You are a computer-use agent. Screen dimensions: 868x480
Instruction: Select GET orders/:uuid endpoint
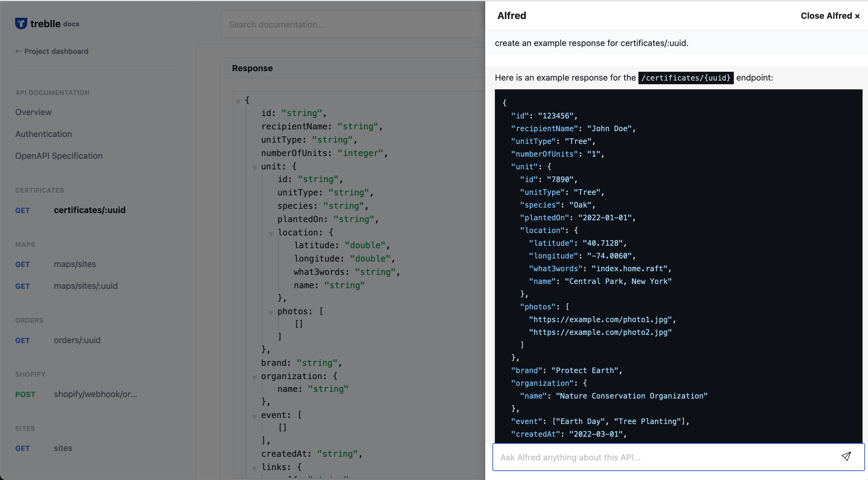[x=58, y=340]
